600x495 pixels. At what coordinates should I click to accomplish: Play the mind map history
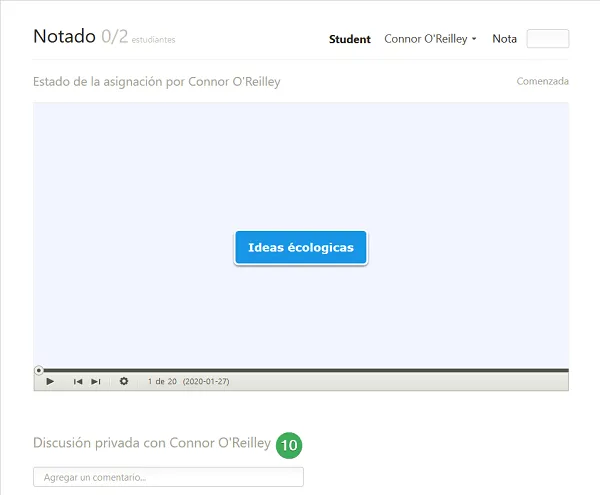tap(50, 381)
